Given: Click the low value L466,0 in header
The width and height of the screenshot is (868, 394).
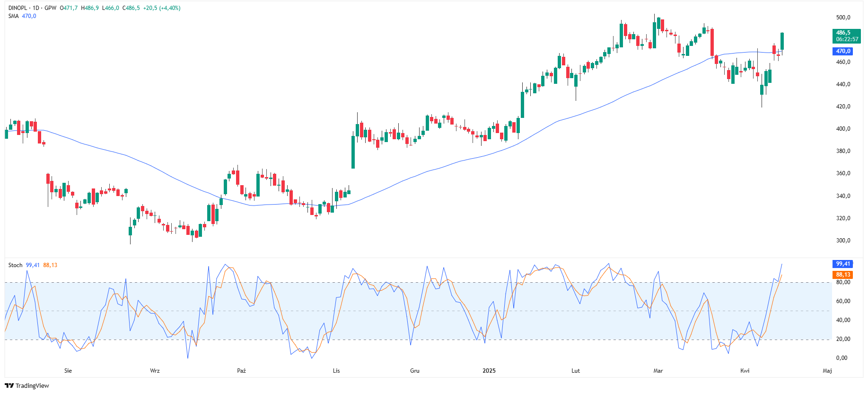Looking at the screenshot, I should 111,8.
